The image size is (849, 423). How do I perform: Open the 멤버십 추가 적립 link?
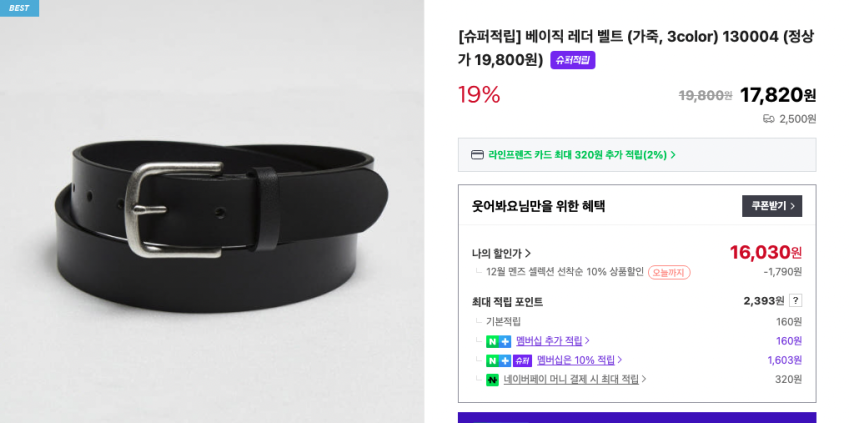click(552, 341)
